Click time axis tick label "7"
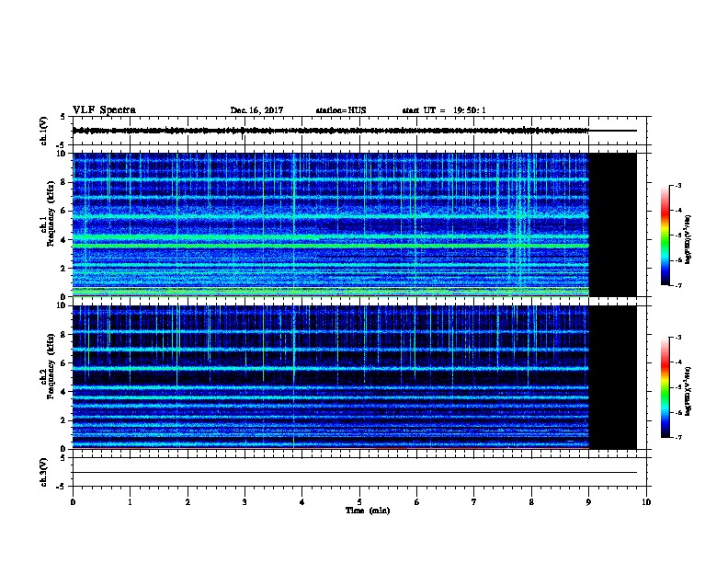This screenshot has width=728, height=563. 474,501
